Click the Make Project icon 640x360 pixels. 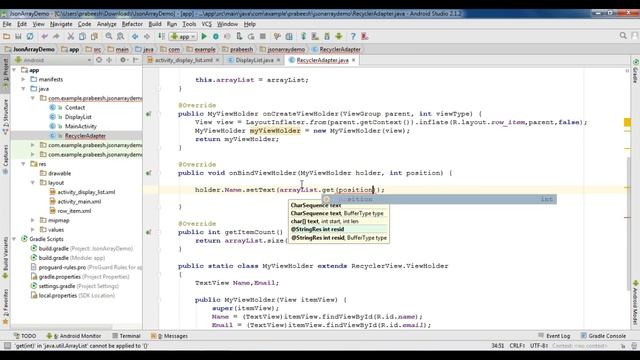[162, 36]
